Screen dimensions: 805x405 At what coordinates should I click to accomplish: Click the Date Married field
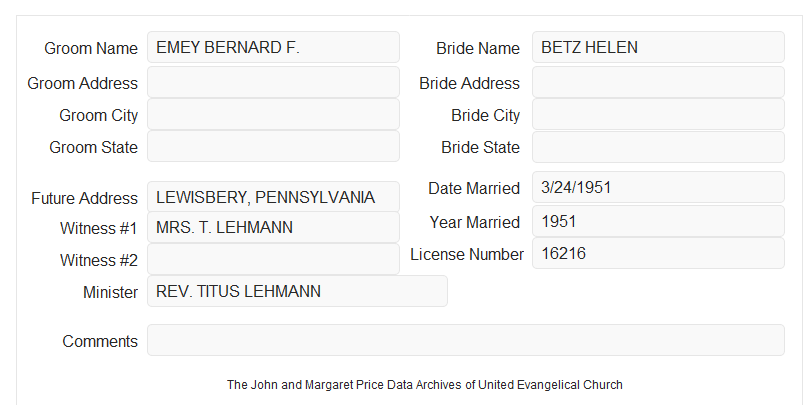click(658, 187)
